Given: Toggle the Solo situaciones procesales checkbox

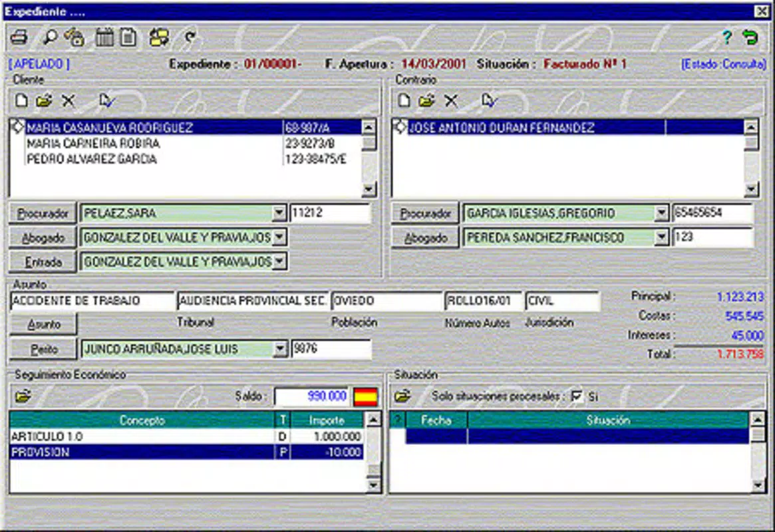Looking at the screenshot, I should point(577,396).
